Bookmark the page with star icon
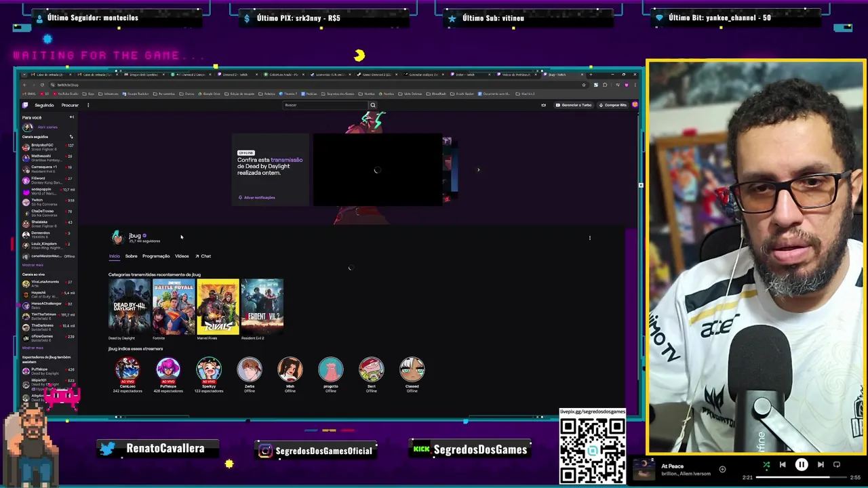Screen dimensions: 868x488 [584, 85]
